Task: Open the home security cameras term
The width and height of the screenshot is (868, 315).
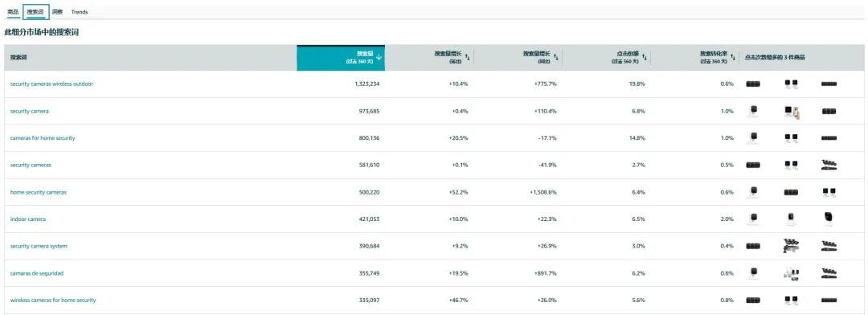Action: click(x=39, y=192)
